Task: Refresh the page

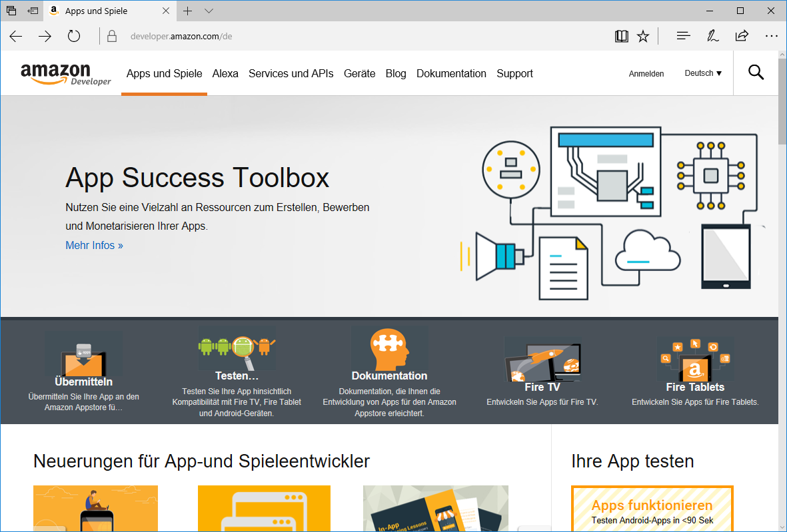Action: click(74, 37)
